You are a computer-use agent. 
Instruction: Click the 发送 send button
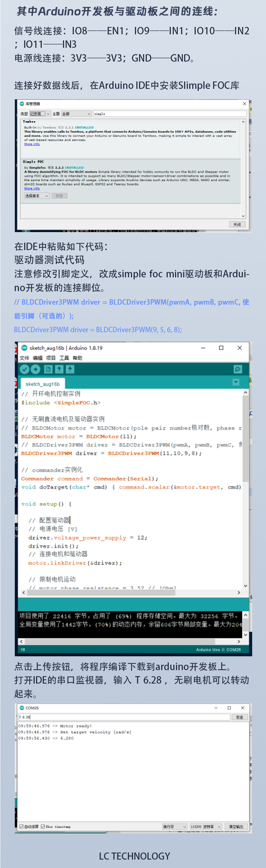coord(239,717)
